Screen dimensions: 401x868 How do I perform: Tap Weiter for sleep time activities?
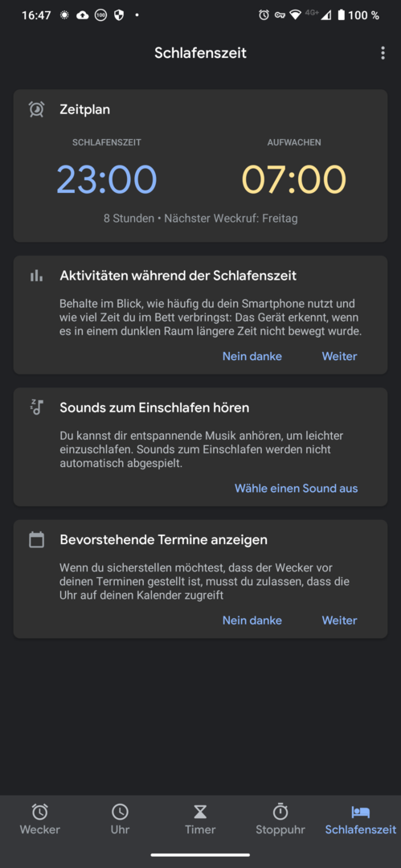(339, 357)
